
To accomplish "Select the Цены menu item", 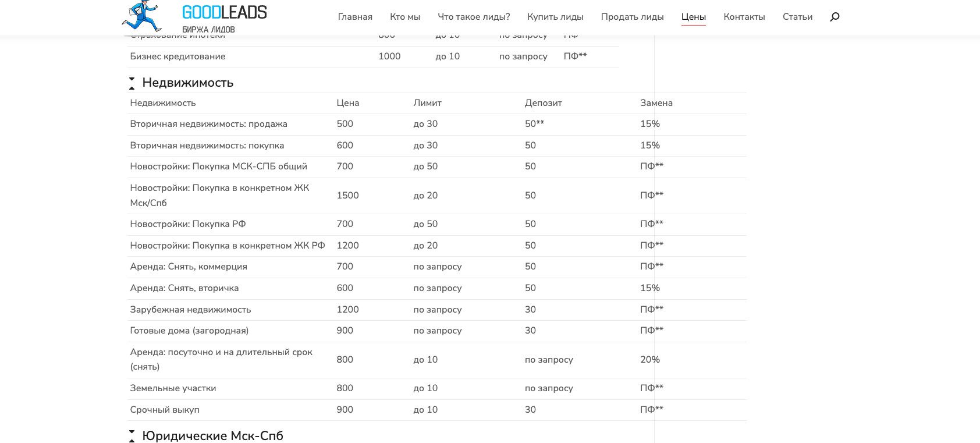I will coord(694,17).
